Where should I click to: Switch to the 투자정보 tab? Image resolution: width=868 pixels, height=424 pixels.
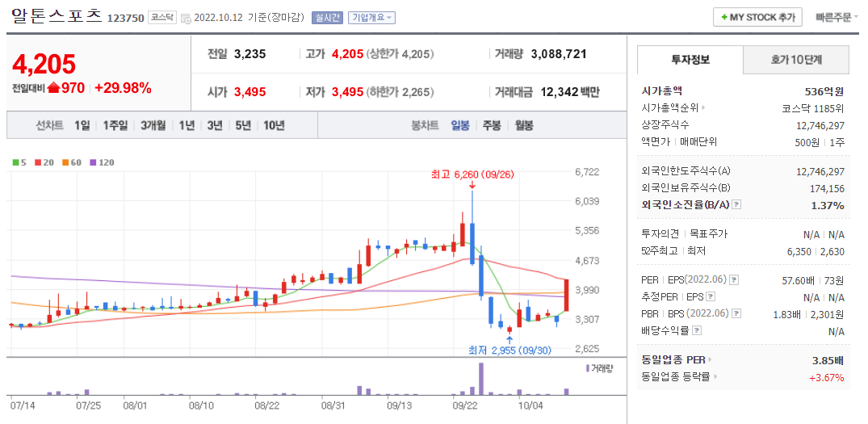click(x=690, y=60)
